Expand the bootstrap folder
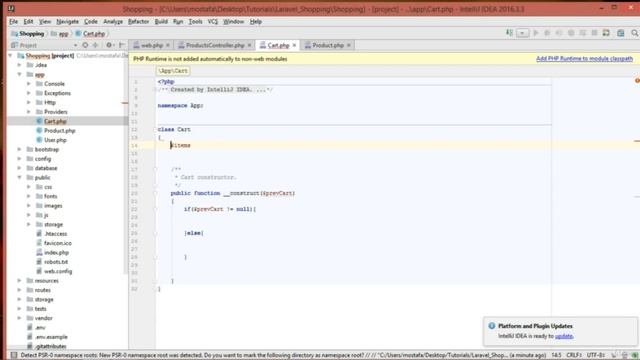The width and height of the screenshot is (640, 360). tap(19, 149)
